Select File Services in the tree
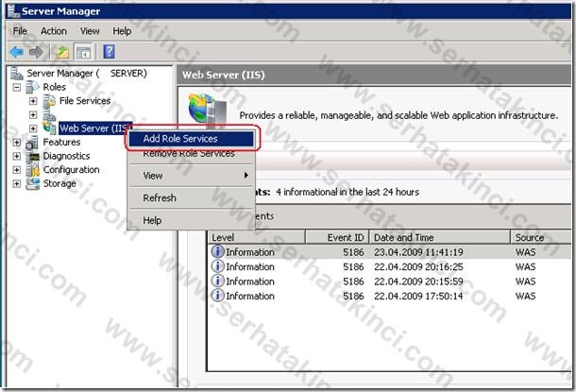 pyautogui.click(x=85, y=101)
